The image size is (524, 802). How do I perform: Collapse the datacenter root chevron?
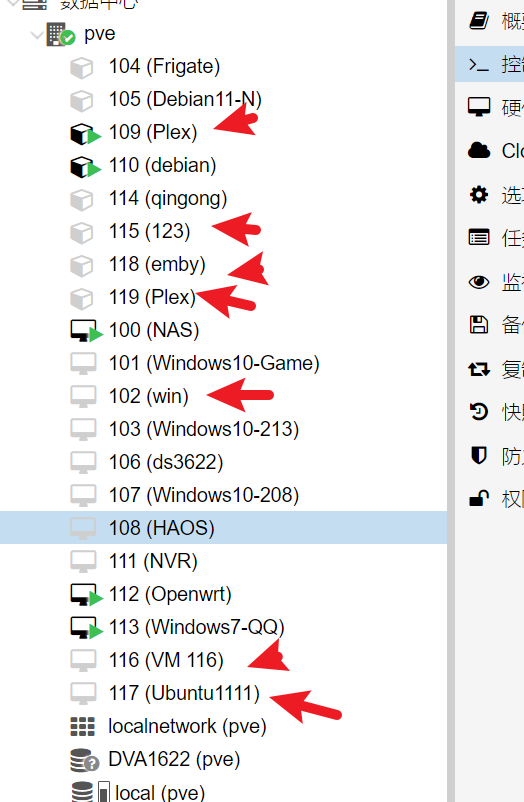point(13,3)
